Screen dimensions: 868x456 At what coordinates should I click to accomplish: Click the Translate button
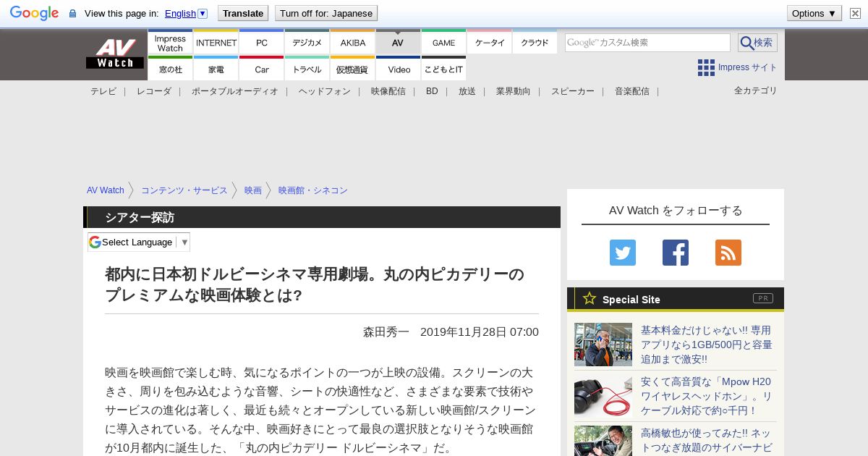(x=242, y=13)
